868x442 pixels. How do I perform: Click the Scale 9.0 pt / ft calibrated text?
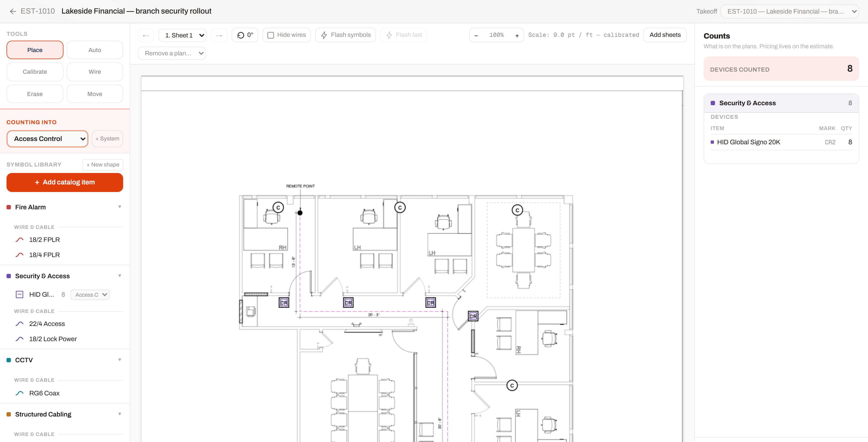coord(583,35)
